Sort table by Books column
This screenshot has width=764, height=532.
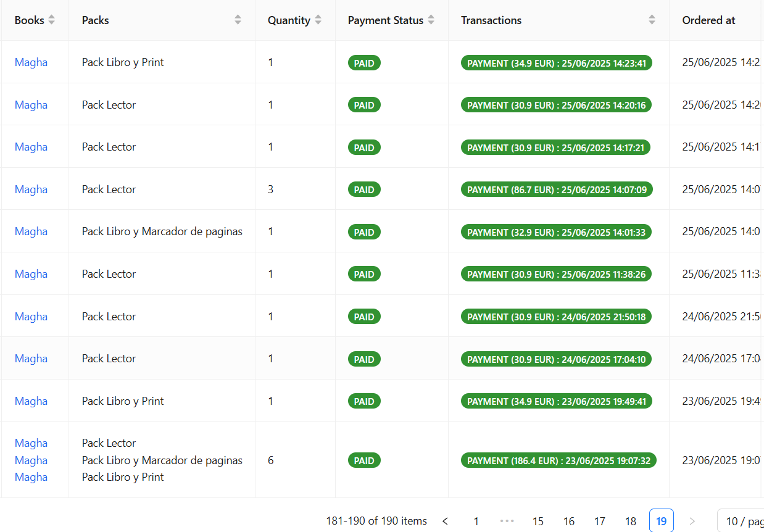tap(52, 20)
